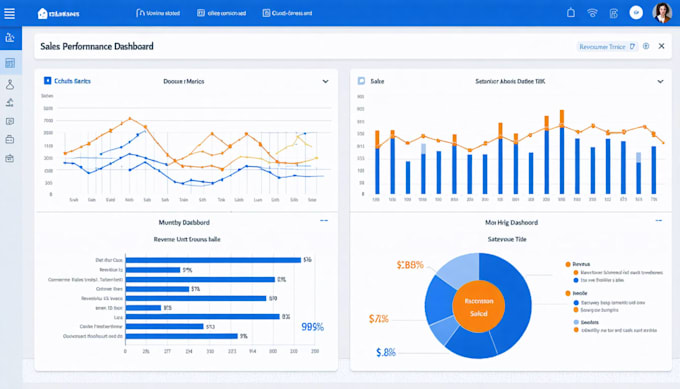This screenshot has width=680, height=389.
Task: Click the 'Setanicr Ahois Dallee TIIK' chart title
Action: (510, 81)
